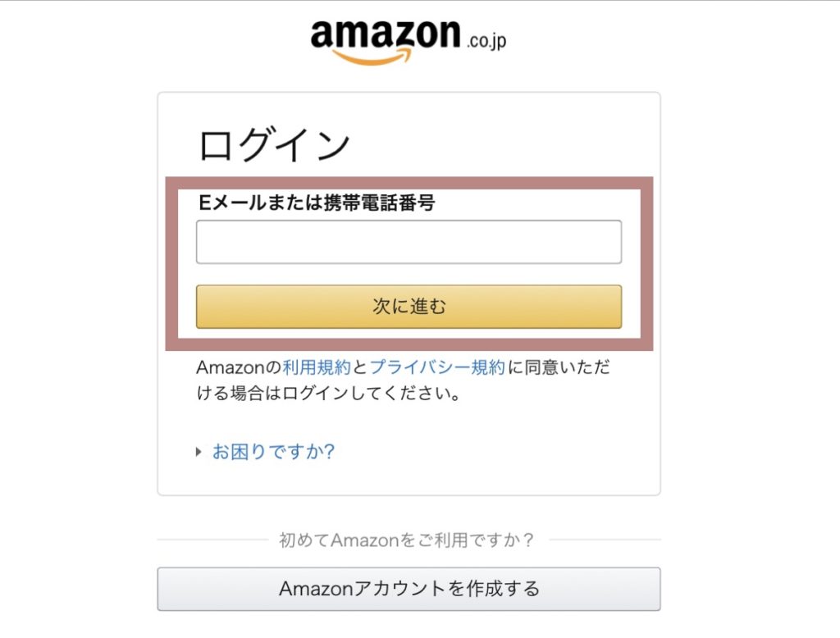Click the ける場合はログインしてください。 text line
The image size is (840, 638).
coord(328,394)
